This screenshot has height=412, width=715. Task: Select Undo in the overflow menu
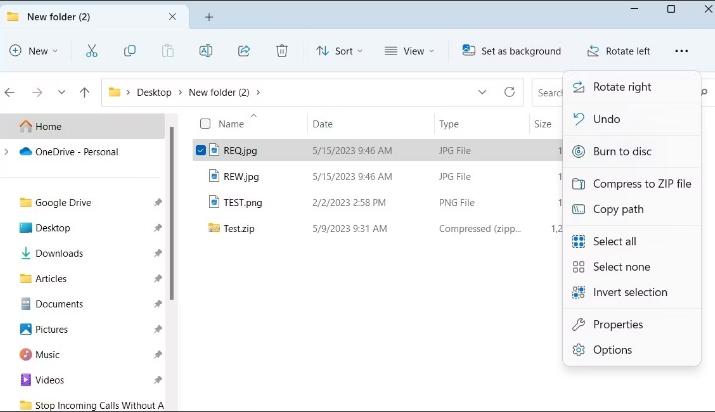click(632, 119)
